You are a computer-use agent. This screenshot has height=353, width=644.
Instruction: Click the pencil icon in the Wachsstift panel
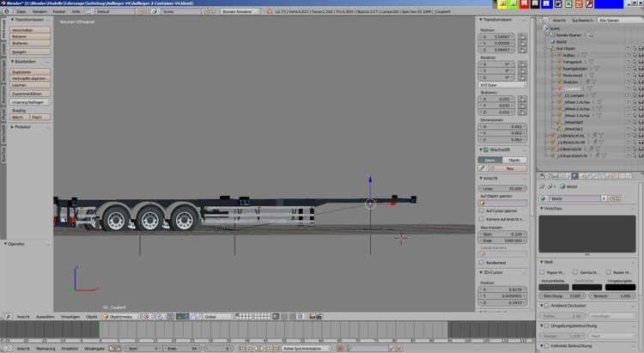(482, 168)
